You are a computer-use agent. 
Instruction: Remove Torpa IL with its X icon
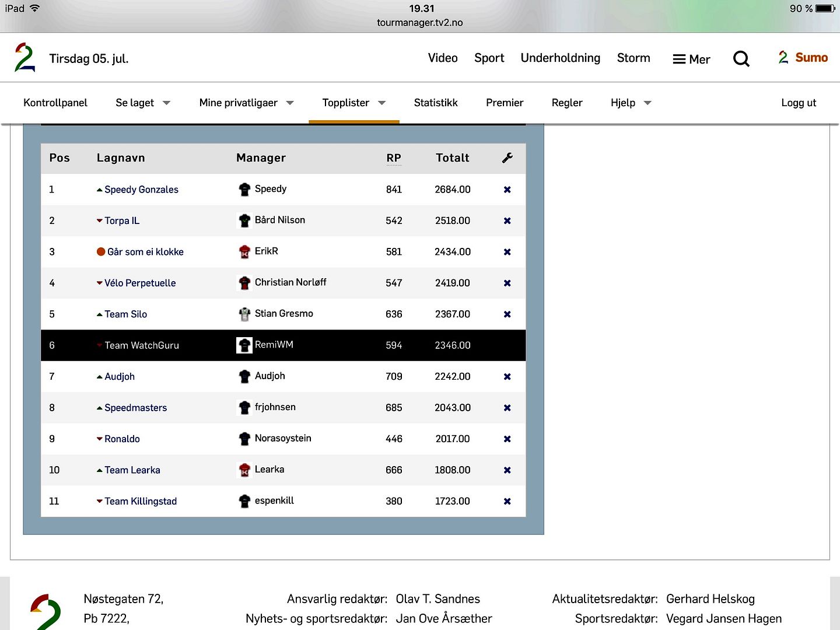(508, 220)
